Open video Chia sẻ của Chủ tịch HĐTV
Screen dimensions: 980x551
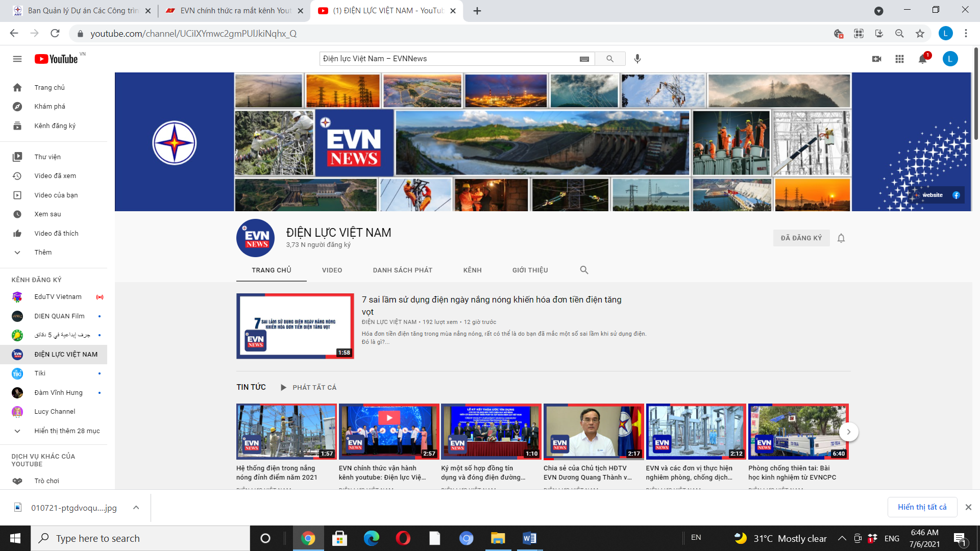point(594,432)
